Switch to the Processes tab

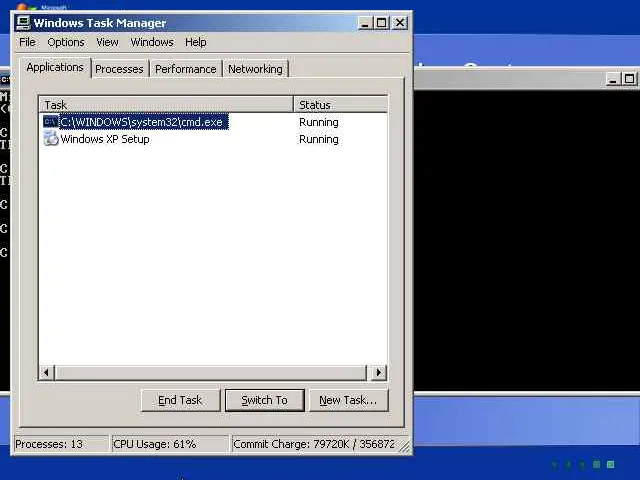click(119, 69)
